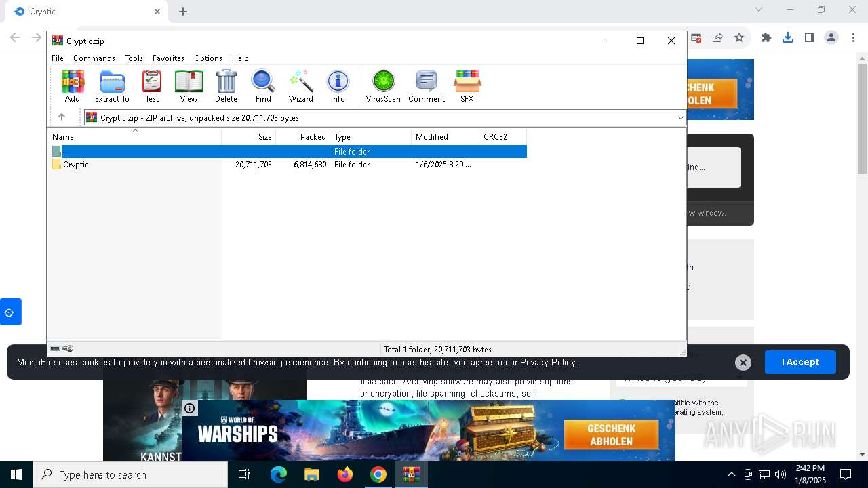Screen dimensions: 868x488
Task: Open the File menu
Action: click(x=58, y=58)
